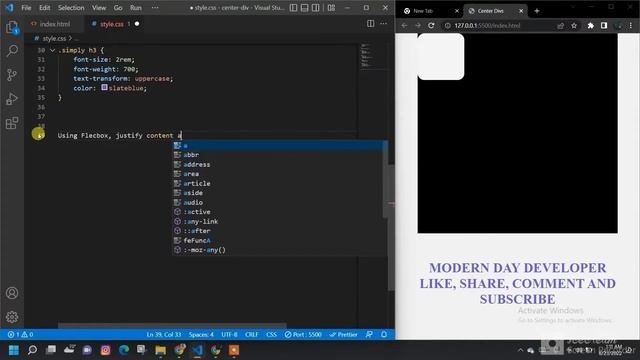Viewport: 640px width, 360px height.
Task: Select '::after' pseudo-element suggestion
Action: coord(278,231)
